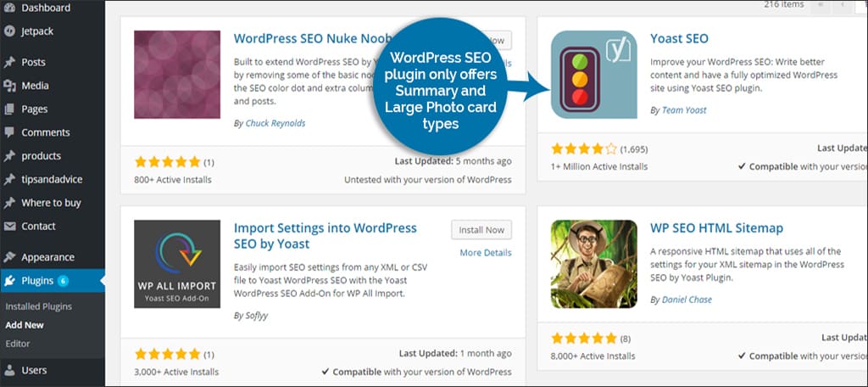Viewport: 868px width, 387px height.
Task: Click the Plugins update count badge
Action: click(x=63, y=281)
